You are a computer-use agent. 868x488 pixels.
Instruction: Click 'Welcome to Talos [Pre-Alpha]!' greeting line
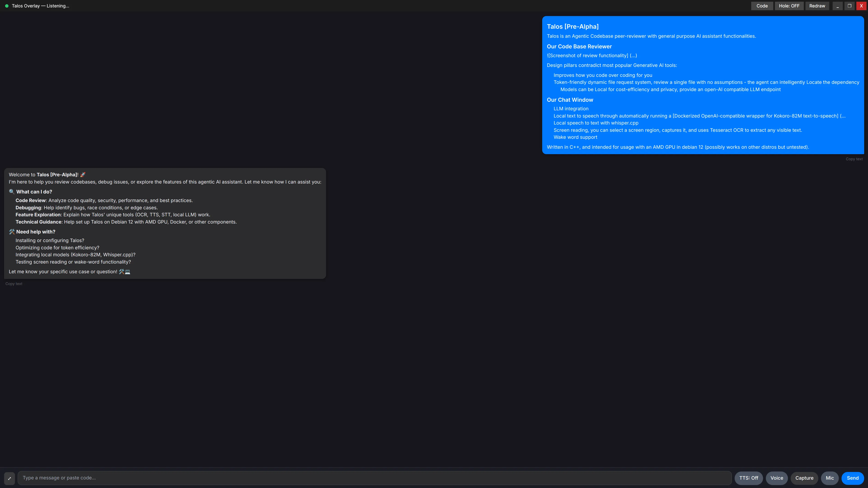(x=47, y=174)
